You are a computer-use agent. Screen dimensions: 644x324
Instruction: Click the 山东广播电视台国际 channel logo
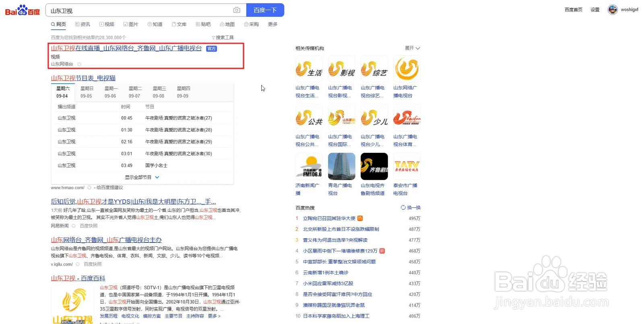(342, 118)
